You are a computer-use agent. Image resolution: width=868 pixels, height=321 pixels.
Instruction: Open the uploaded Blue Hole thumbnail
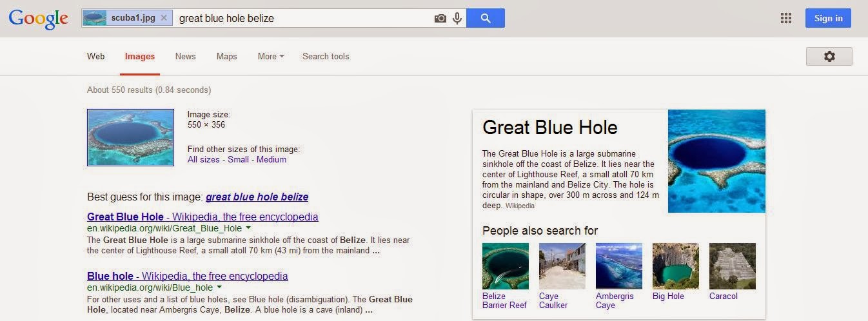pyautogui.click(x=131, y=137)
